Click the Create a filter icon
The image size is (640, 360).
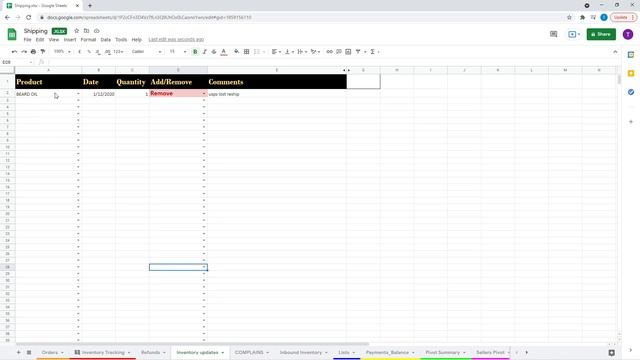[x=358, y=52]
